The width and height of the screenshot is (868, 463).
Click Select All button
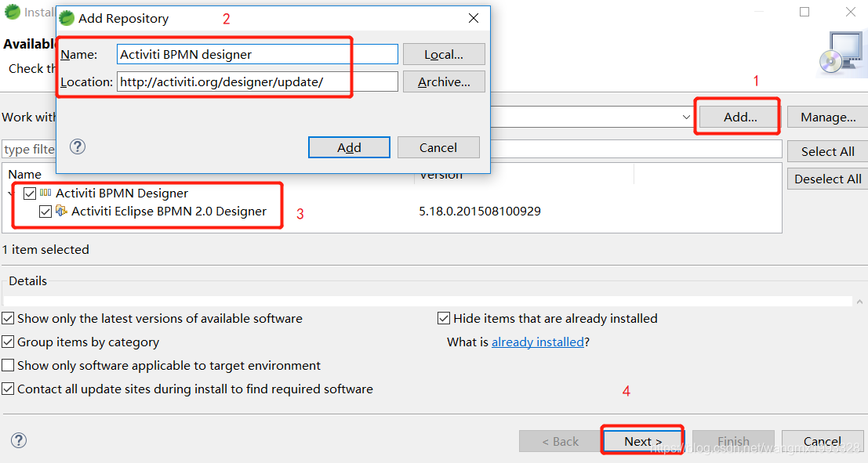(x=827, y=151)
